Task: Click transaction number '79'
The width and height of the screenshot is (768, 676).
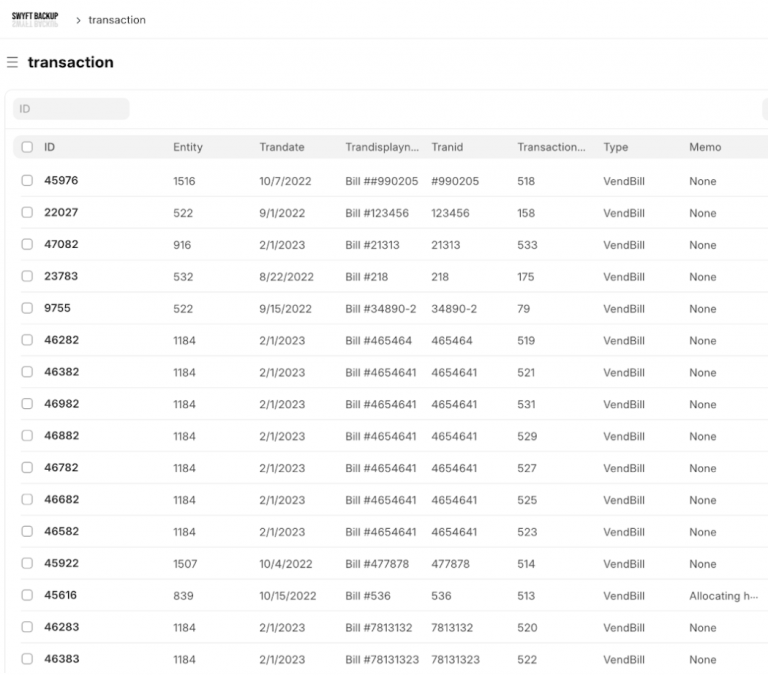Action: pyautogui.click(x=524, y=309)
